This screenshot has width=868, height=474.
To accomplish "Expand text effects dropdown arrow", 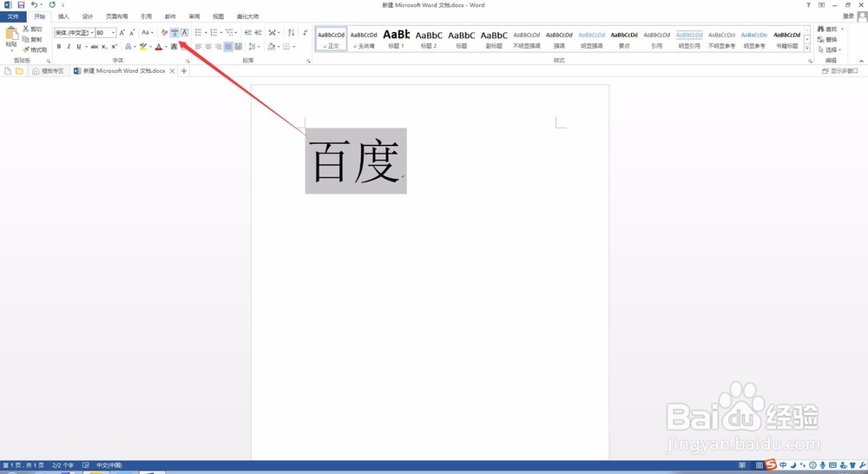I will point(135,47).
